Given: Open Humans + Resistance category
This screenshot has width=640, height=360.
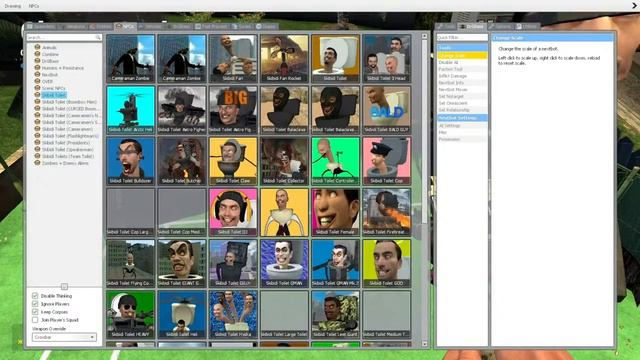Looking at the screenshot, I should click(x=63, y=68).
